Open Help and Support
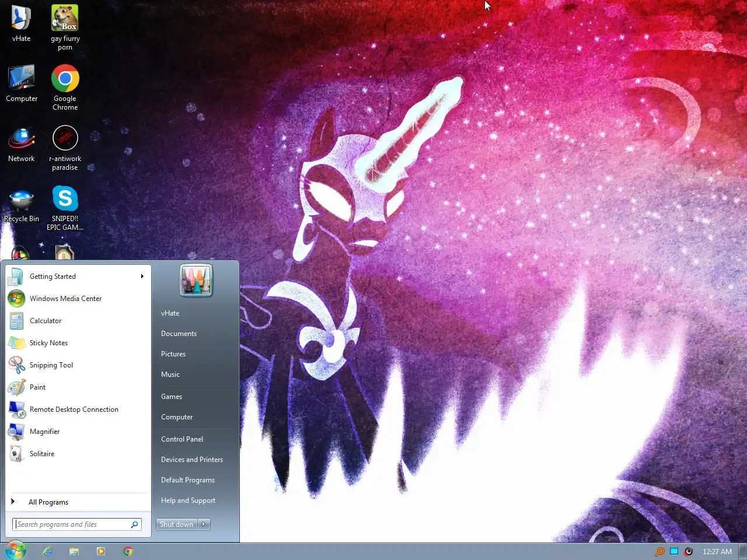Viewport: 747px width, 560px height. (188, 501)
